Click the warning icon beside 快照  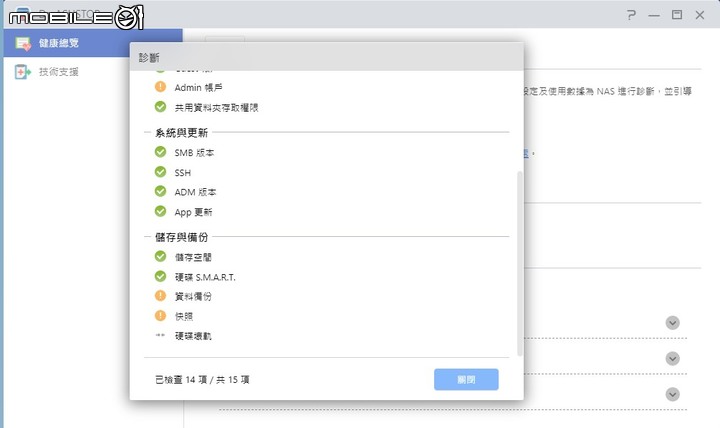(160, 315)
